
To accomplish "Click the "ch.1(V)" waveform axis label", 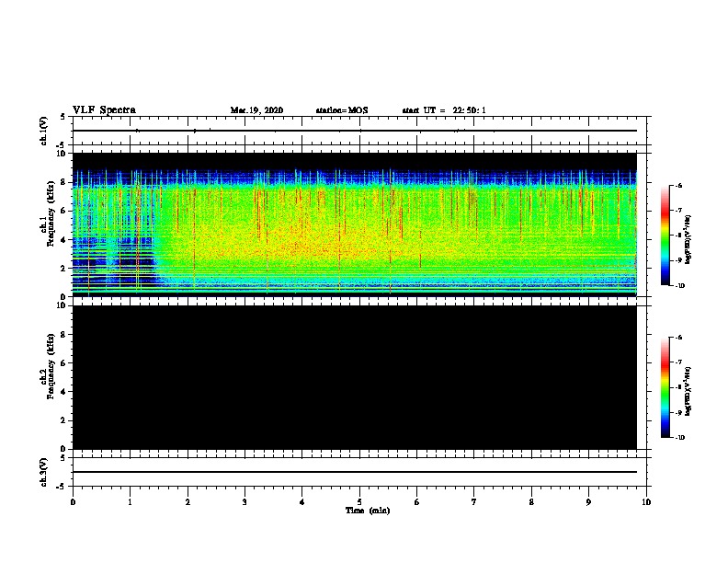I will (44, 131).
